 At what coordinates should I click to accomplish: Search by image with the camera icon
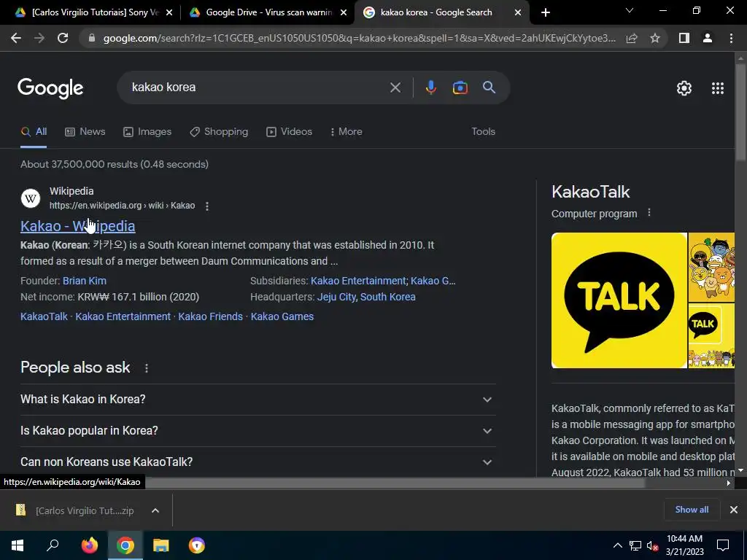(460, 87)
